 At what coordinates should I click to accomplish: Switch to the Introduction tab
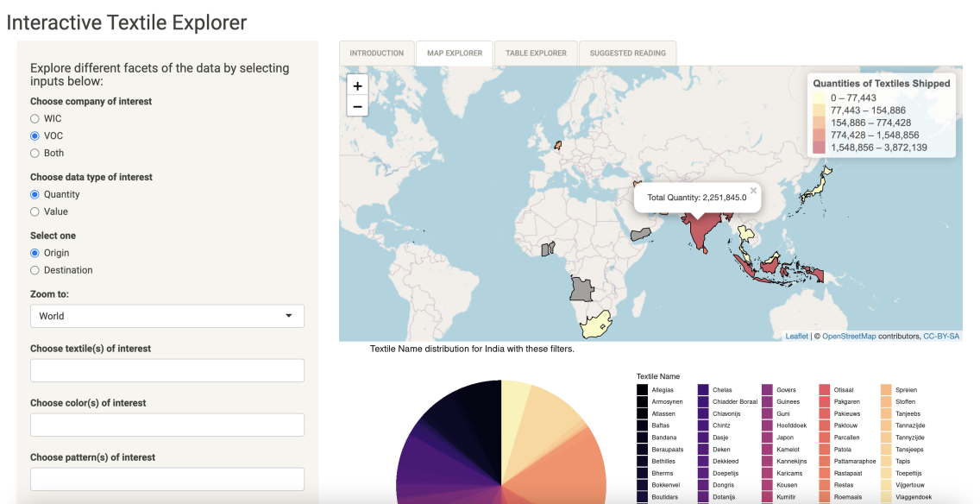376,54
